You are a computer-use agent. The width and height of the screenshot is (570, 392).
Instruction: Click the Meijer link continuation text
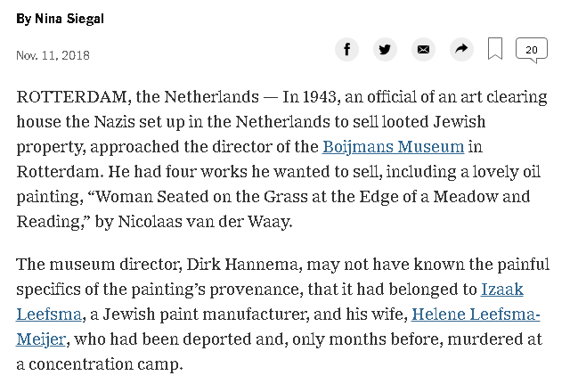coord(41,339)
